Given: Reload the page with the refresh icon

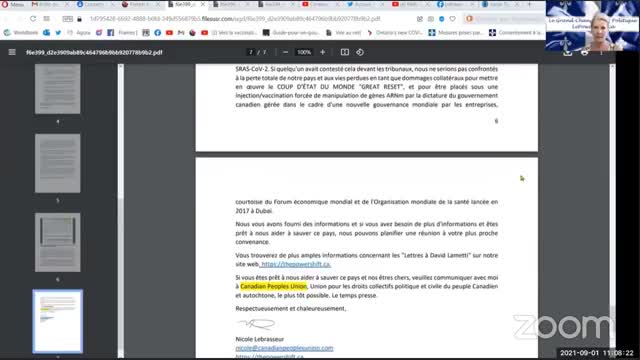Looking at the screenshot, I should coord(33,19).
